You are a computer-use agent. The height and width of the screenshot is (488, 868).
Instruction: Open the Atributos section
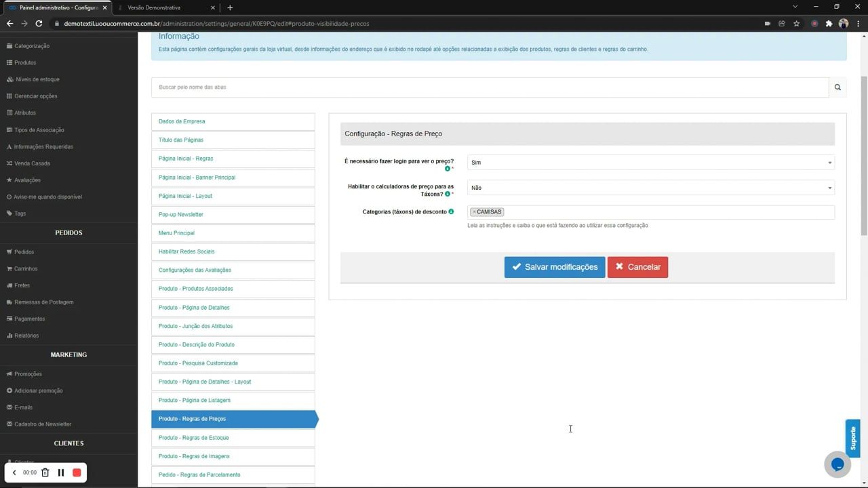[x=24, y=113]
